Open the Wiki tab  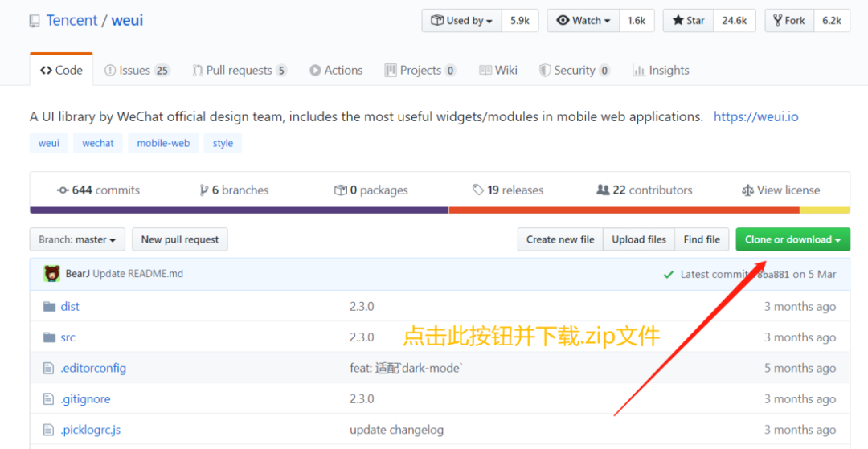[498, 70]
